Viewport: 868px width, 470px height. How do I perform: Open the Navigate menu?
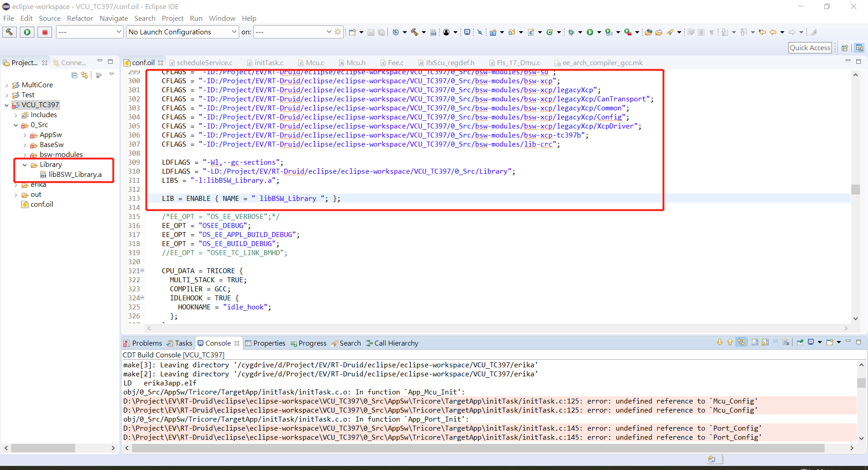pos(113,18)
